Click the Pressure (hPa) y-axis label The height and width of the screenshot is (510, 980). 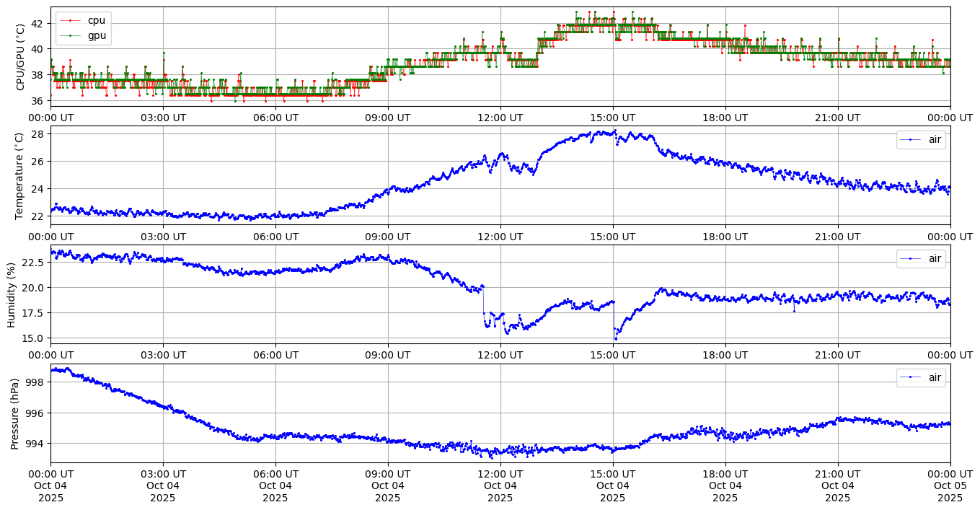14,413
